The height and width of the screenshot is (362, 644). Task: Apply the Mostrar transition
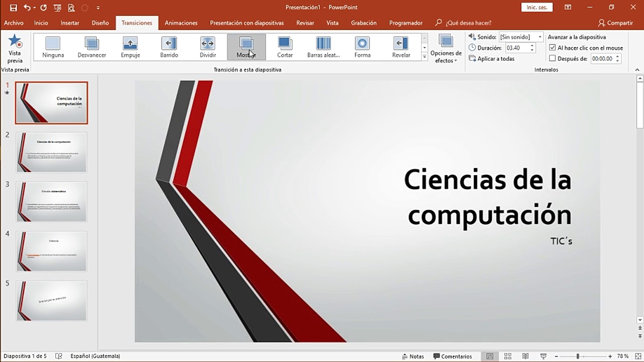246,47
